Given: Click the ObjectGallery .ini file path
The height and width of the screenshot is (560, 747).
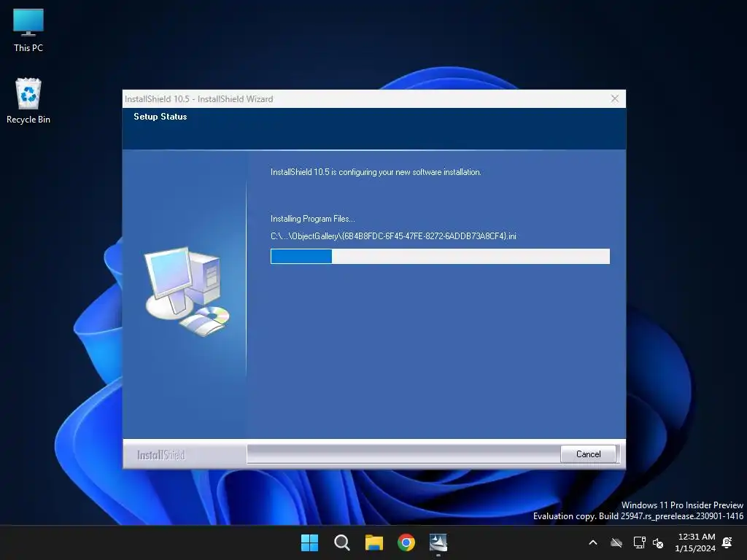Looking at the screenshot, I should pyautogui.click(x=393, y=236).
